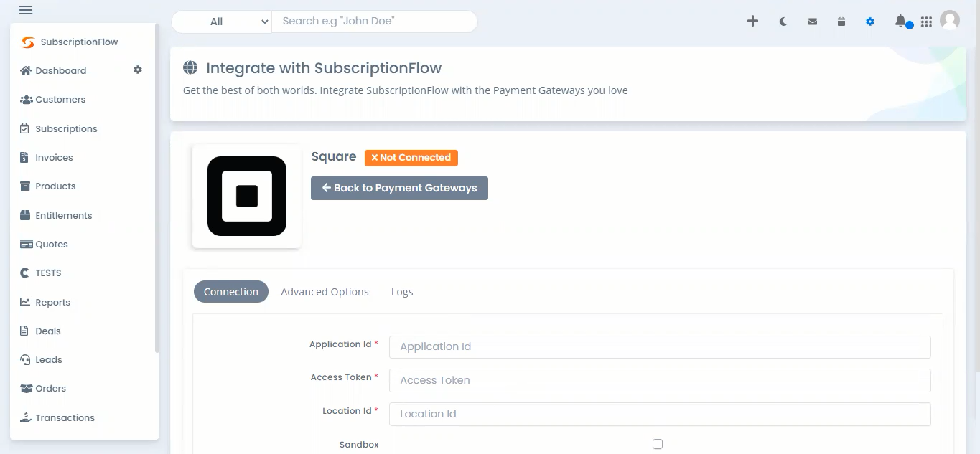Go to Orders page link

click(x=50, y=389)
